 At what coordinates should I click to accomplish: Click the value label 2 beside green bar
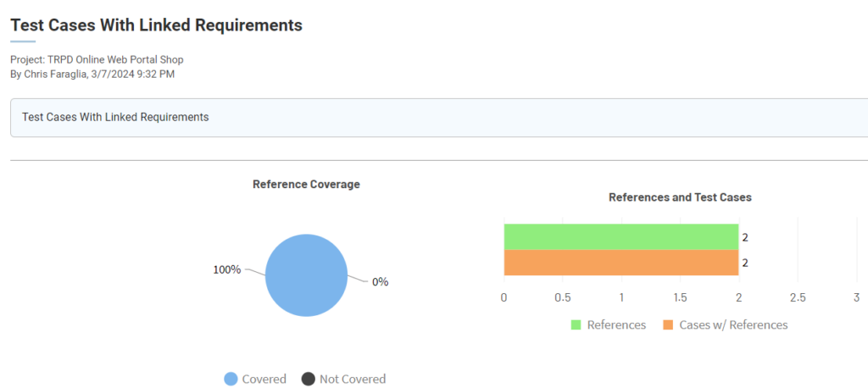pyautogui.click(x=745, y=237)
